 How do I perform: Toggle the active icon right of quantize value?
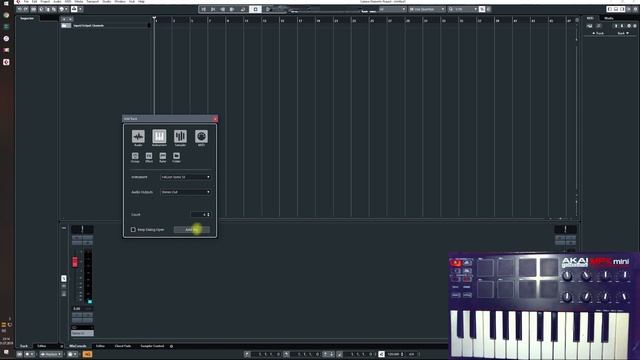pos(482,9)
